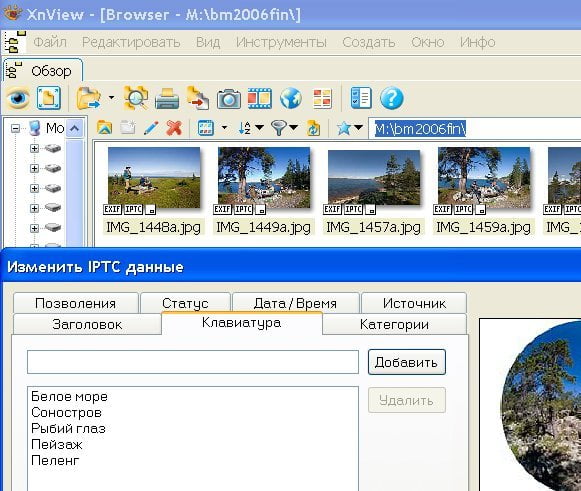Image resolution: width=581 pixels, height=491 pixels.
Task: Click the Contact sheet grid toolbar icon
Action: 322,98
